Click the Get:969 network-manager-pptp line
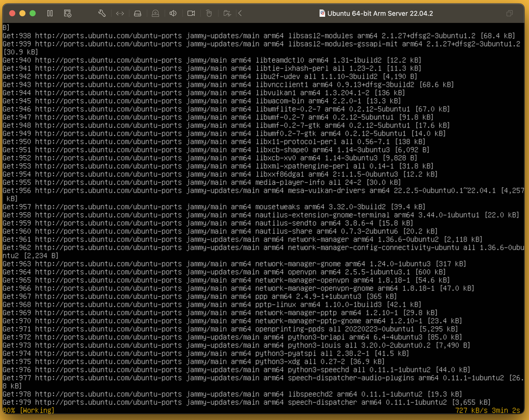This screenshot has height=420, width=529. (220, 313)
